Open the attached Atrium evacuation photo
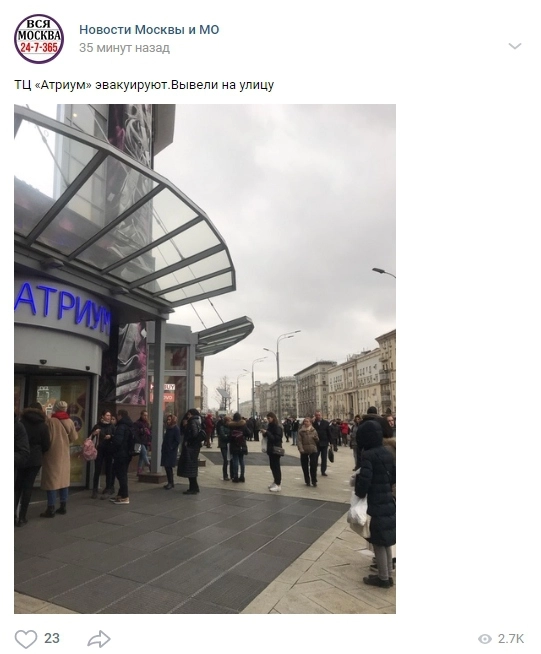The width and height of the screenshot is (541, 654). [205, 359]
